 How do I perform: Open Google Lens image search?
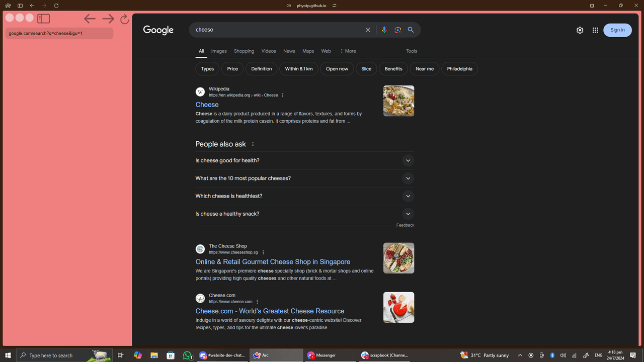397,30
